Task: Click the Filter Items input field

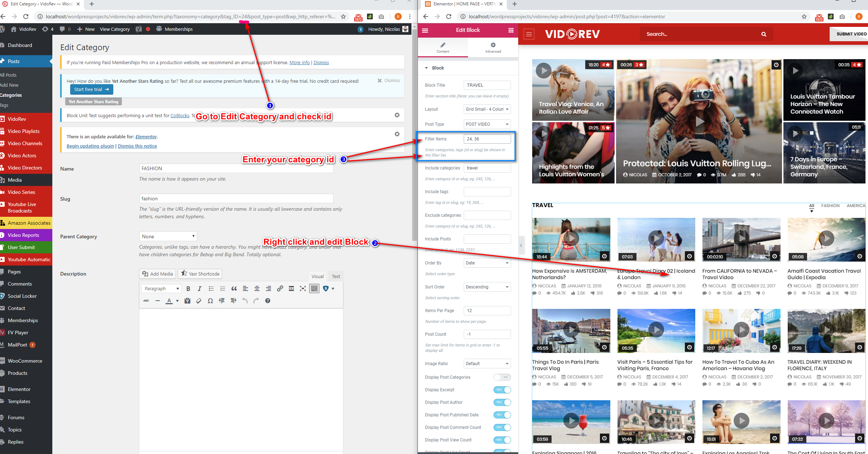Action: [487, 139]
